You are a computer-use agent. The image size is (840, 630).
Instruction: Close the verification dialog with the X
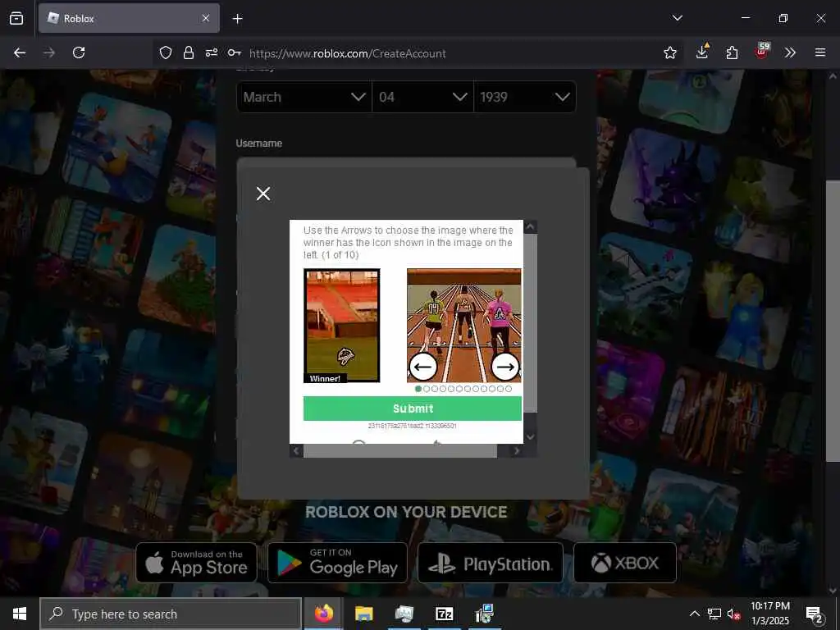tap(263, 194)
